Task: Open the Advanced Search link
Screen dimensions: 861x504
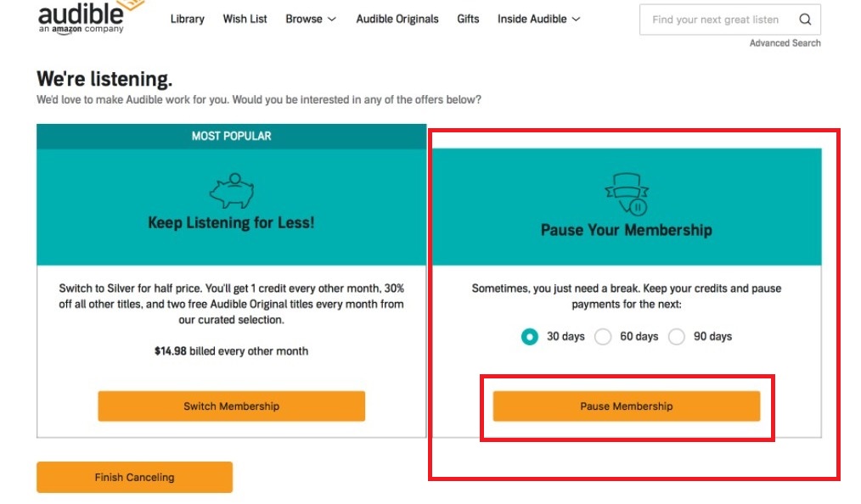Action: tap(785, 43)
